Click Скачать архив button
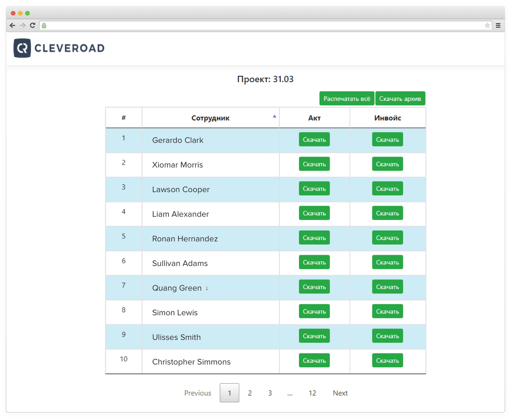512x420 pixels. pos(400,98)
